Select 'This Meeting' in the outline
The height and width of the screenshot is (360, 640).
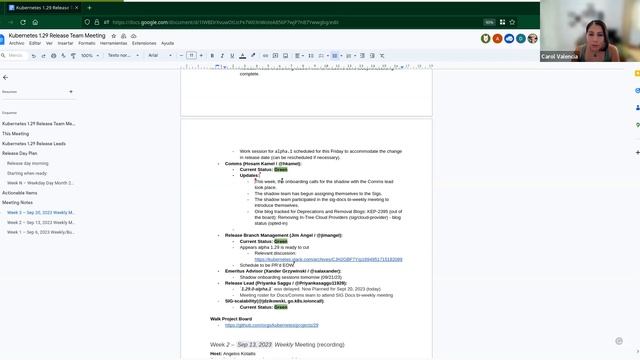tap(16, 134)
